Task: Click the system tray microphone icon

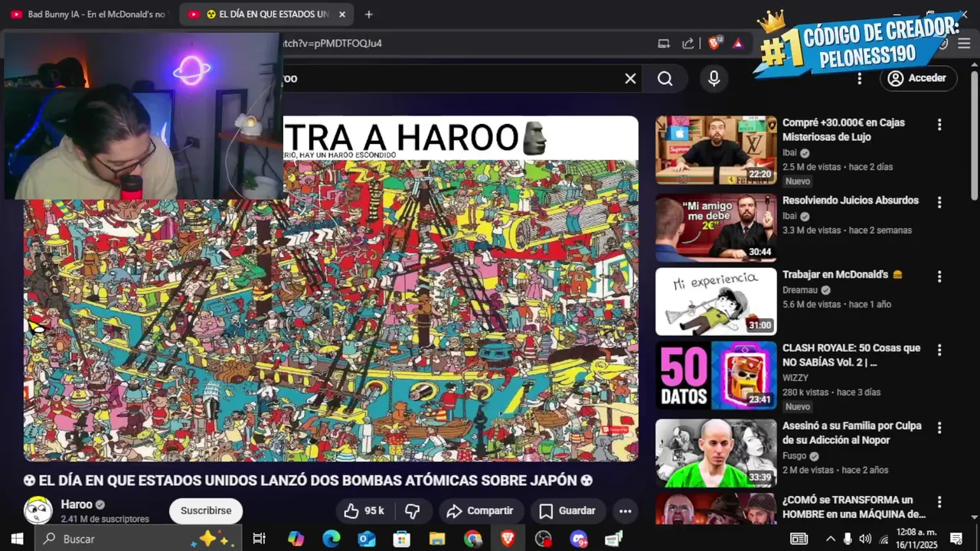Action: coord(848,539)
